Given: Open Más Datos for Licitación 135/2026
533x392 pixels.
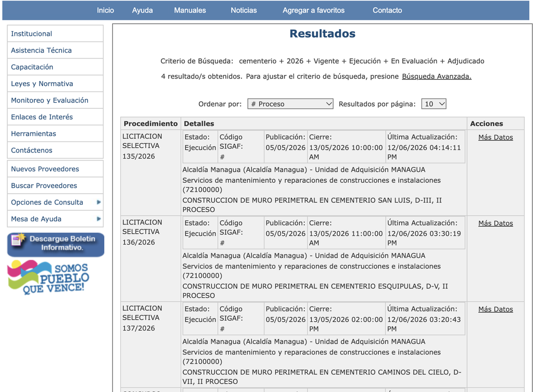Looking at the screenshot, I should tap(496, 137).
